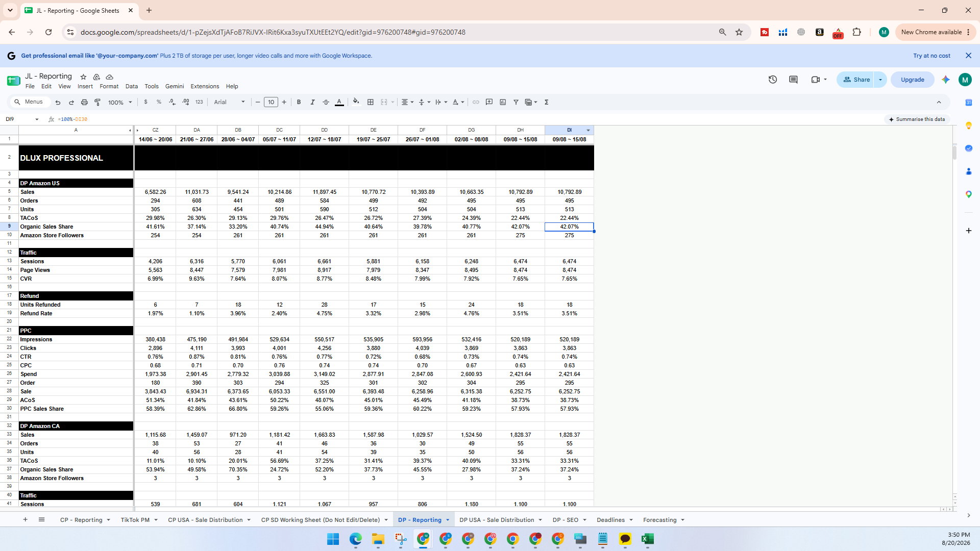
Task: Open the horizontal align dropdown
Action: point(407,102)
